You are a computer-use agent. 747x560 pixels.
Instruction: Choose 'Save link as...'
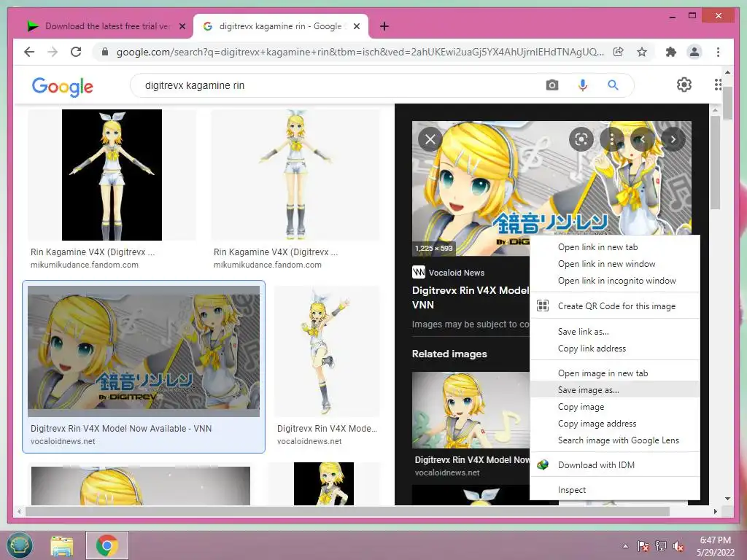point(614,332)
